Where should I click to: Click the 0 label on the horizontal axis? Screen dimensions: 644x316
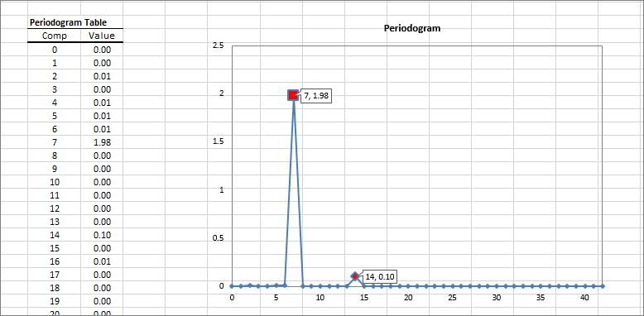232,297
